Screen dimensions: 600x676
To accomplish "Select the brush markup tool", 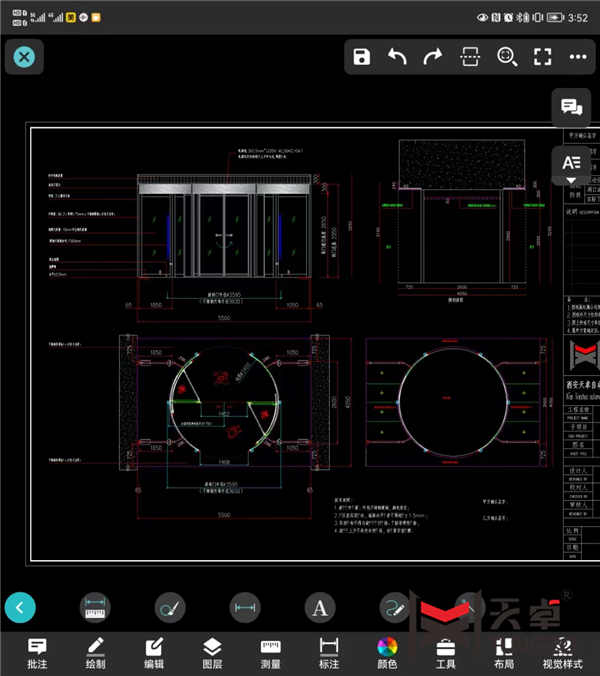I will (x=170, y=606).
